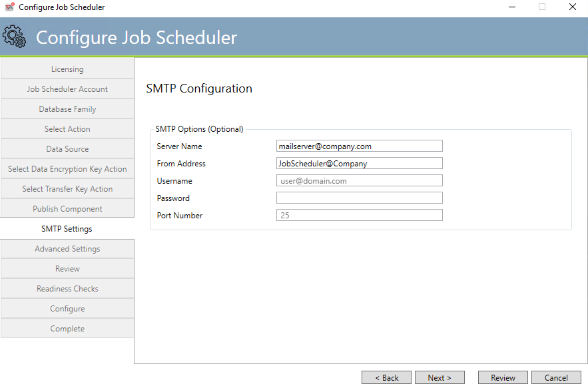Click the Configure Job Scheduler title bar icon
The image size is (588, 390).
point(9,7)
